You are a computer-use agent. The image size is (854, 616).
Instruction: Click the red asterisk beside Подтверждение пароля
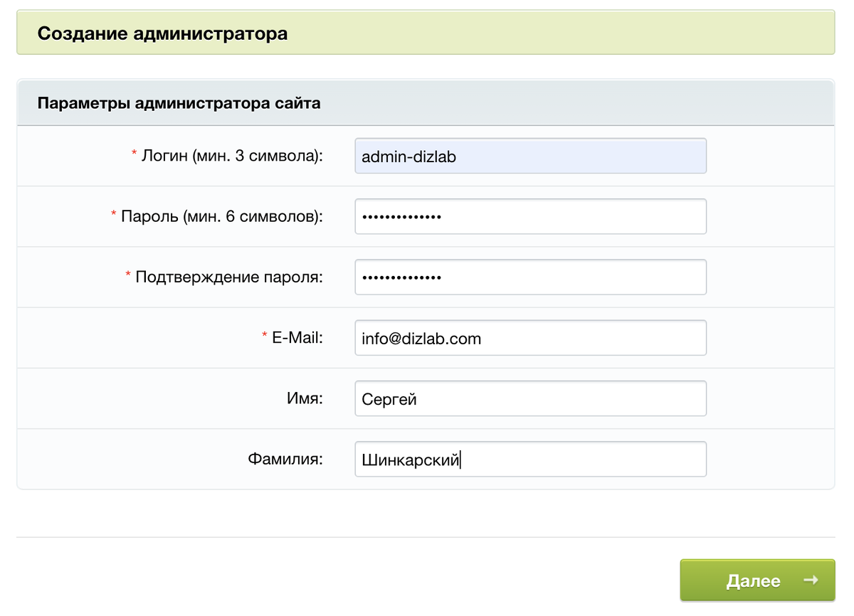pyautogui.click(x=128, y=275)
